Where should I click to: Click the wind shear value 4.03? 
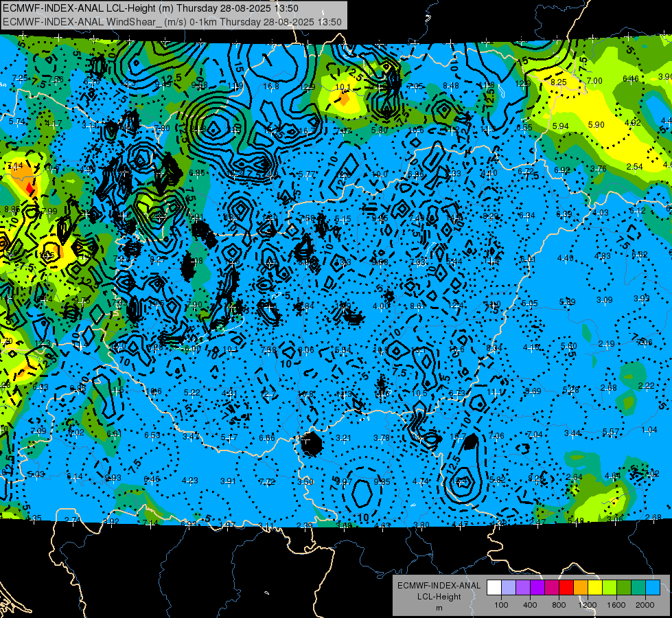click(601, 213)
